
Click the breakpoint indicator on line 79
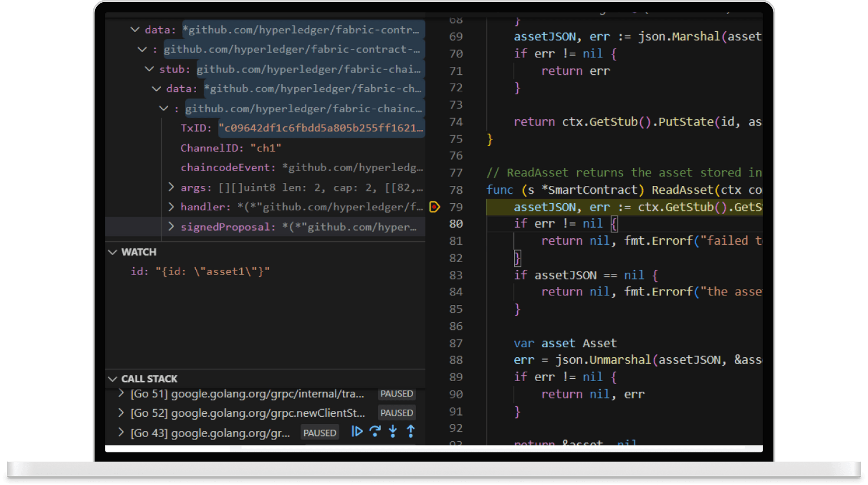(x=434, y=208)
